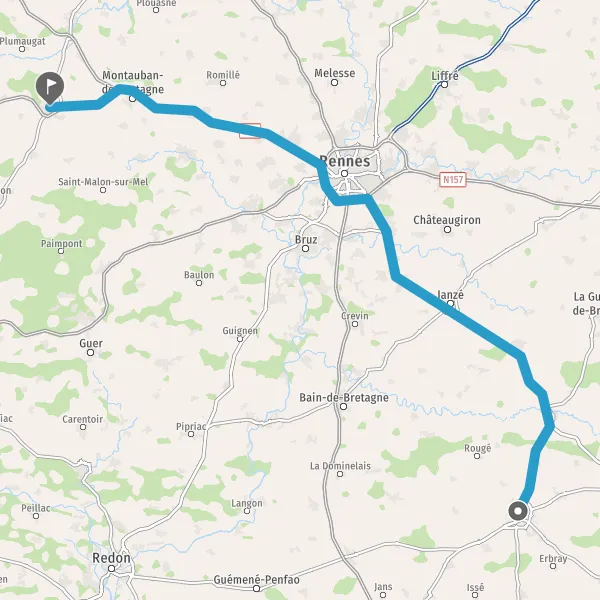Click the Rougé town label

(x=477, y=448)
